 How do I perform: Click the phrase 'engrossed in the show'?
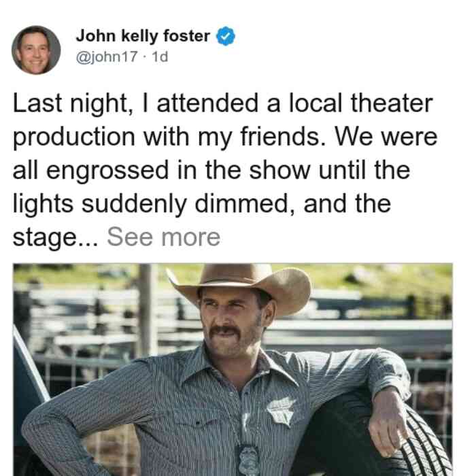click(178, 171)
